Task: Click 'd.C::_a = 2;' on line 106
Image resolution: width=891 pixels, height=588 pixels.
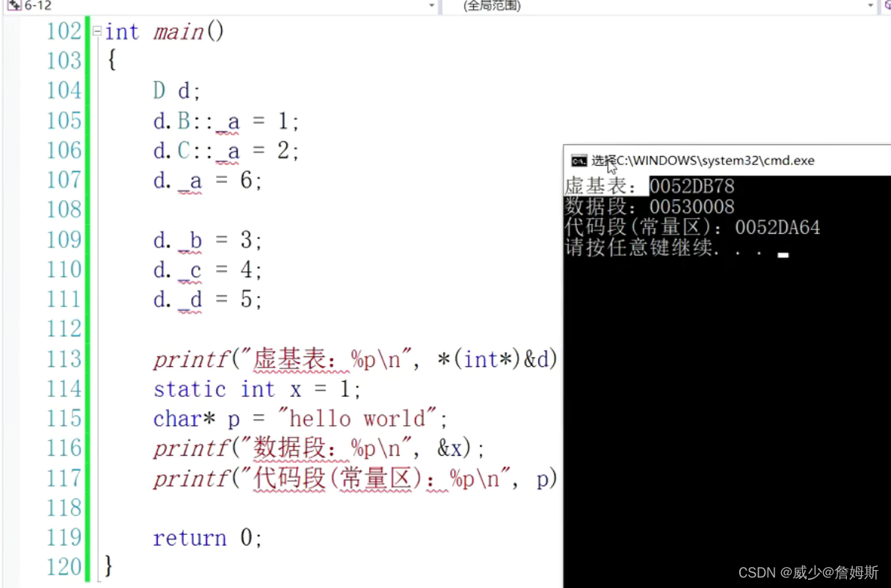Action: pyautogui.click(x=226, y=151)
